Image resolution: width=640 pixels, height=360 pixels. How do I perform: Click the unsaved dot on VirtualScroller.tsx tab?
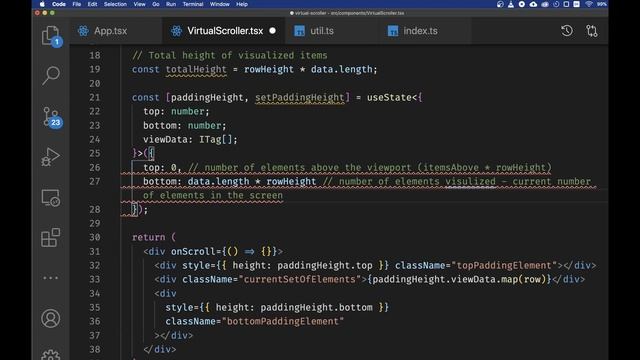click(x=272, y=31)
